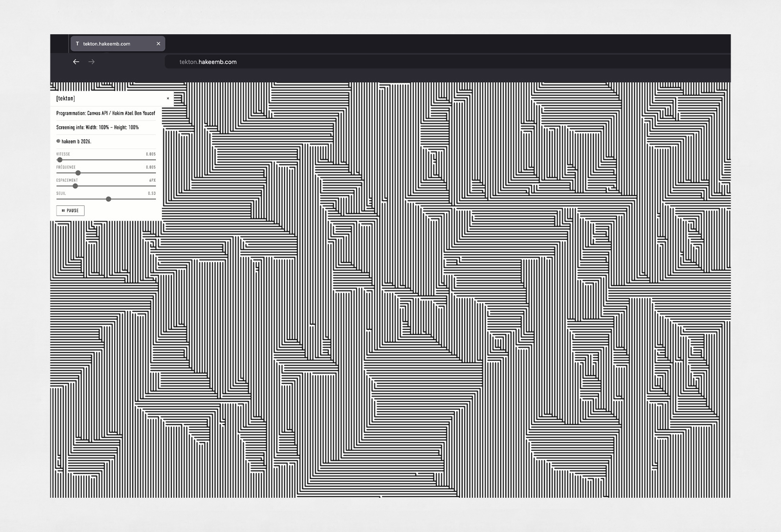Click the Fréquence label text
Viewport: 781px width, 532px height.
coord(66,167)
